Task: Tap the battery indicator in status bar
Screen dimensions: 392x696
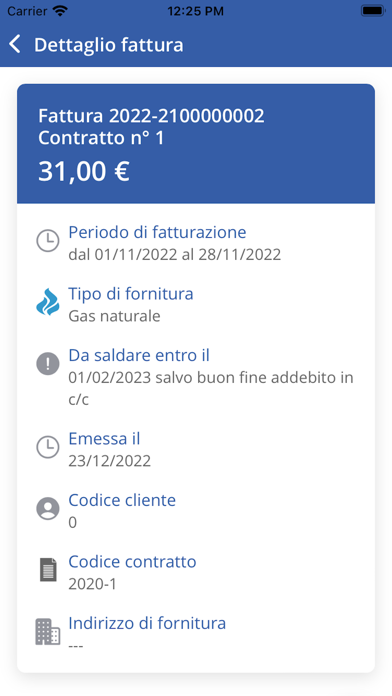Action: pyautogui.click(x=372, y=11)
